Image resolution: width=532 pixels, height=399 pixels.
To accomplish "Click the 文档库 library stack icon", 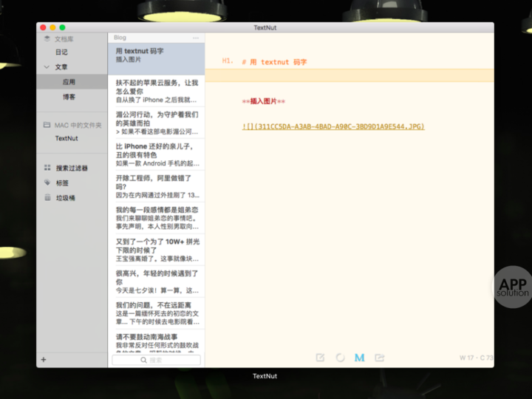I will [x=47, y=38].
